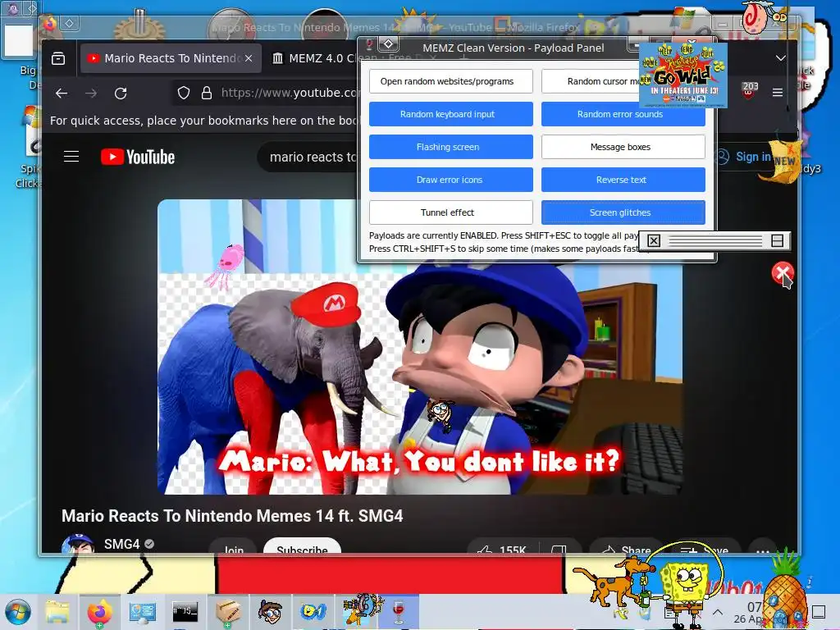Reload the YouTube page
This screenshot has width=840, height=630.
121,94
